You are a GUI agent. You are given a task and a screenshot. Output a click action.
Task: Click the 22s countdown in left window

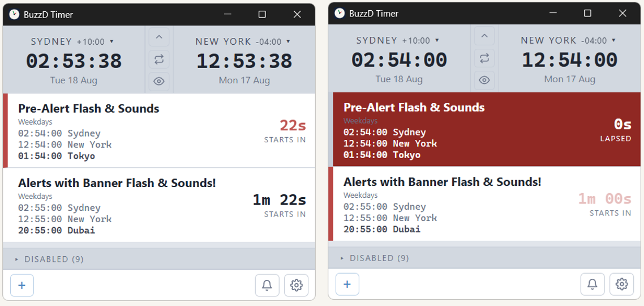[x=293, y=125]
